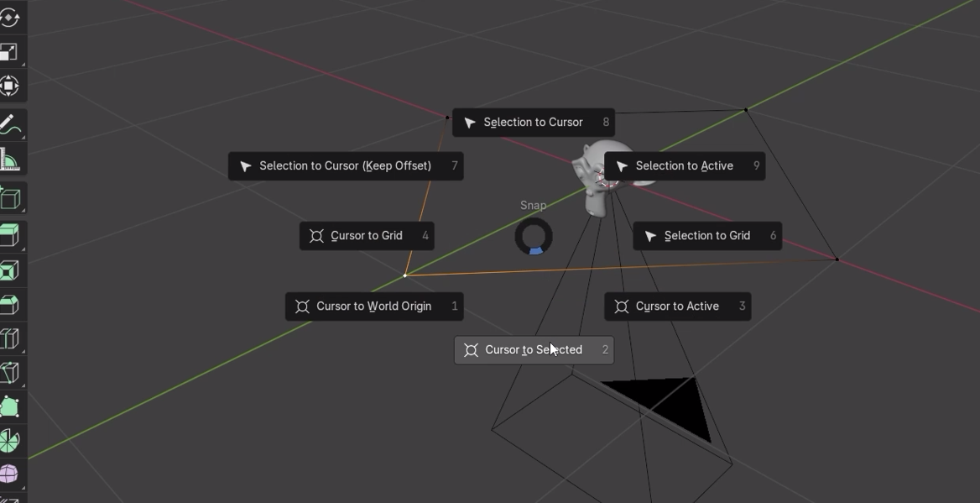Choose Cursor to Selected option
This screenshot has width=980, height=503.
(534, 349)
